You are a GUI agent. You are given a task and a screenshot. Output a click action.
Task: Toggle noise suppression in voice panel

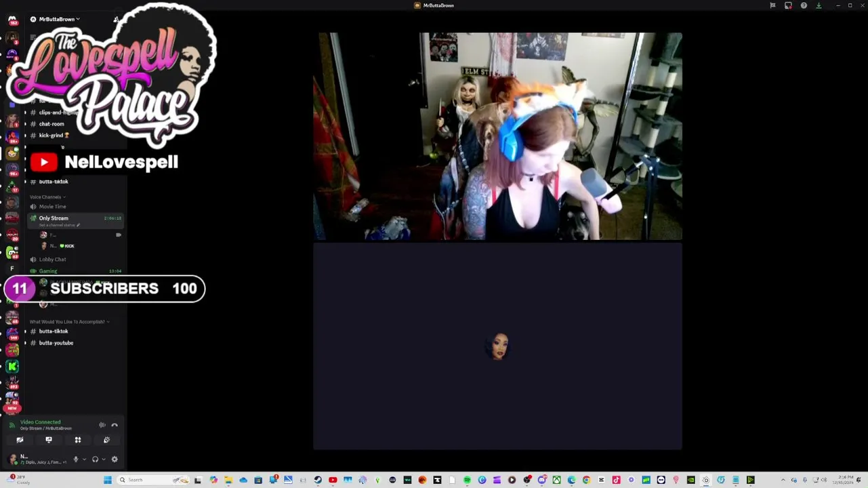point(102,425)
